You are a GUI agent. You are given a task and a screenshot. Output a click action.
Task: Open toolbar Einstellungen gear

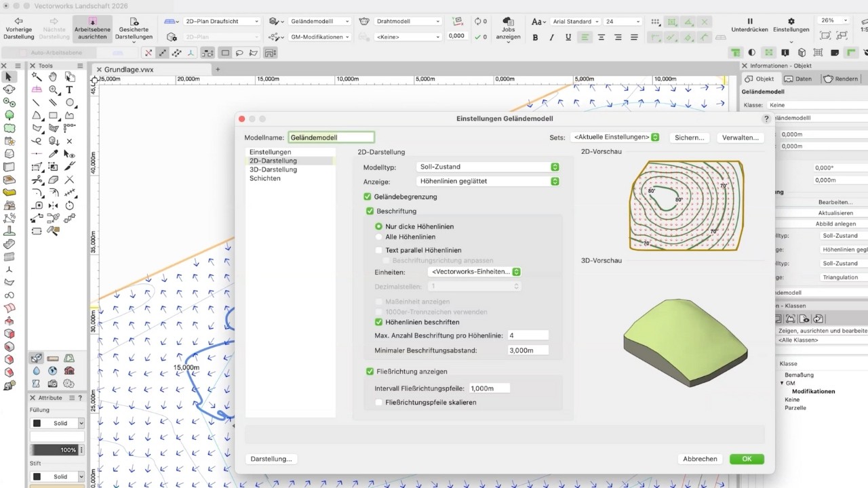791,22
